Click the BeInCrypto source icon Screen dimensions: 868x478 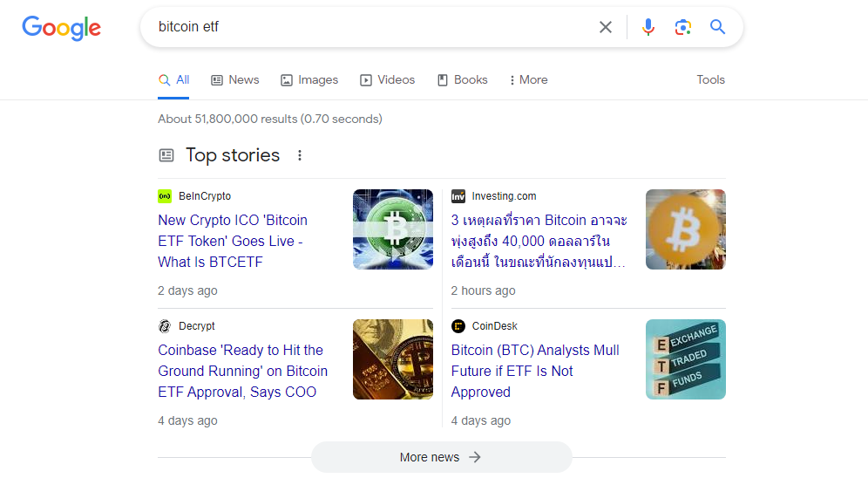(165, 196)
